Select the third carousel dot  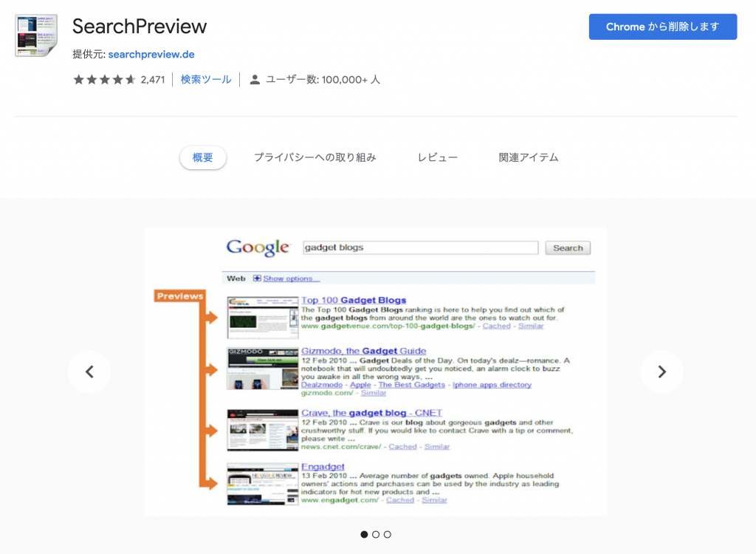[387, 534]
